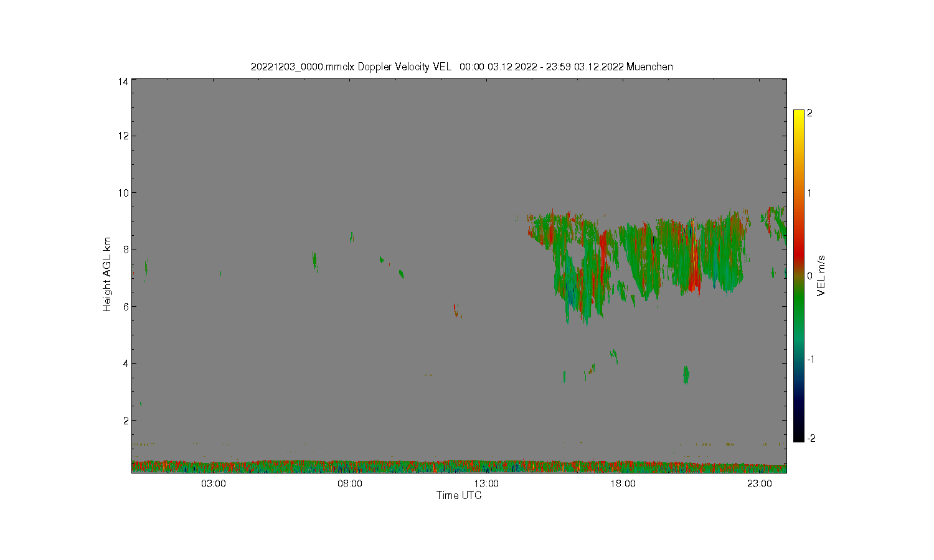The width and height of the screenshot is (934, 560).
Task: Click the green echo blob near 3.5 km around 20:00
Action: [686, 375]
